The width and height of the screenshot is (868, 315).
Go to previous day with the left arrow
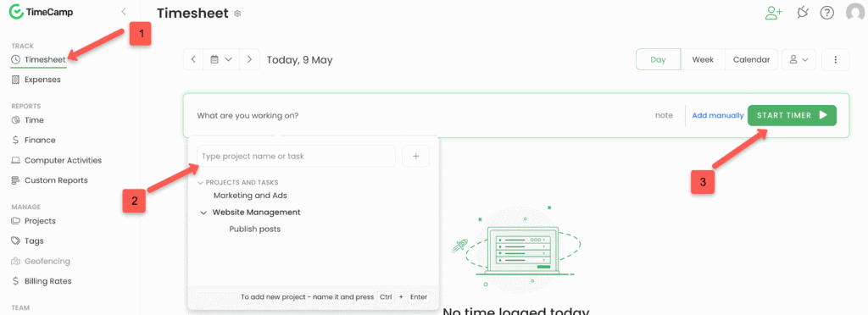tap(193, 59)
